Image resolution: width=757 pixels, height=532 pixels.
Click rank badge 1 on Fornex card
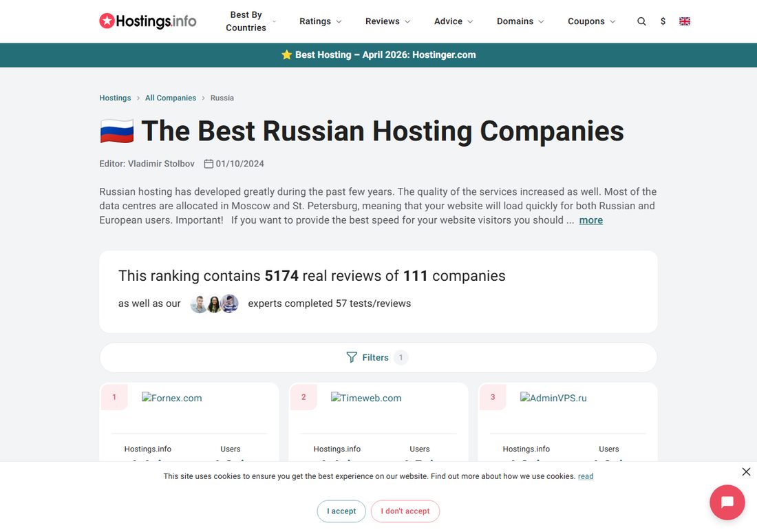[x=114, y=397]
